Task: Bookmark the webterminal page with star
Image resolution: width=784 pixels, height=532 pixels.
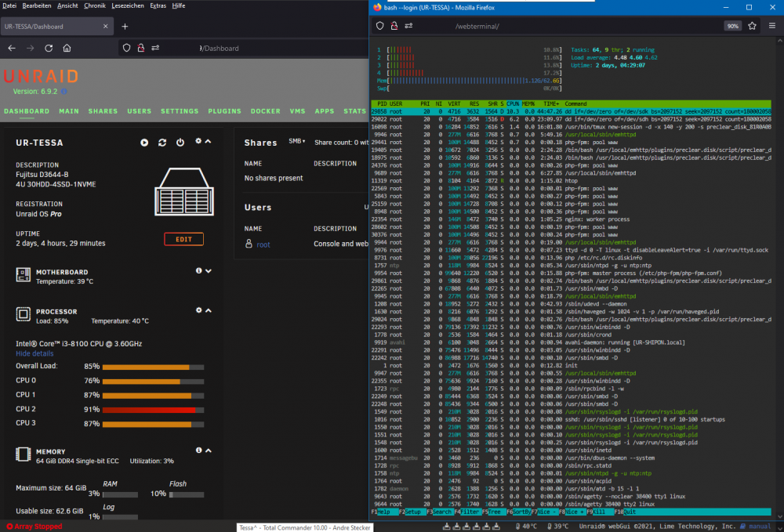Action: tap(752, 26)
